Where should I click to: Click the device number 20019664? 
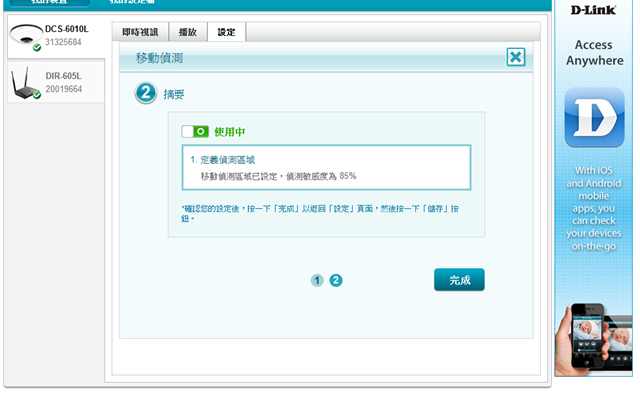click(x=64, y=89)
